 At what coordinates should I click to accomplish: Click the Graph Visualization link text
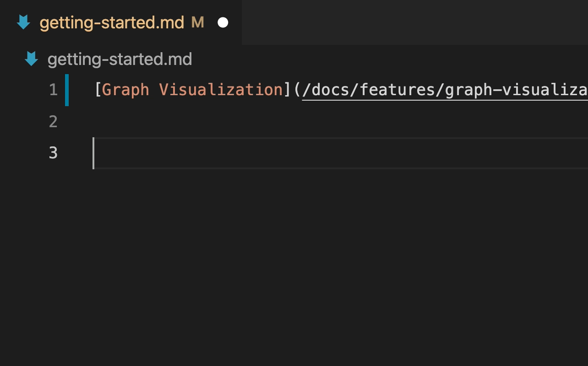pyautogui.click(x=191, y=90)
